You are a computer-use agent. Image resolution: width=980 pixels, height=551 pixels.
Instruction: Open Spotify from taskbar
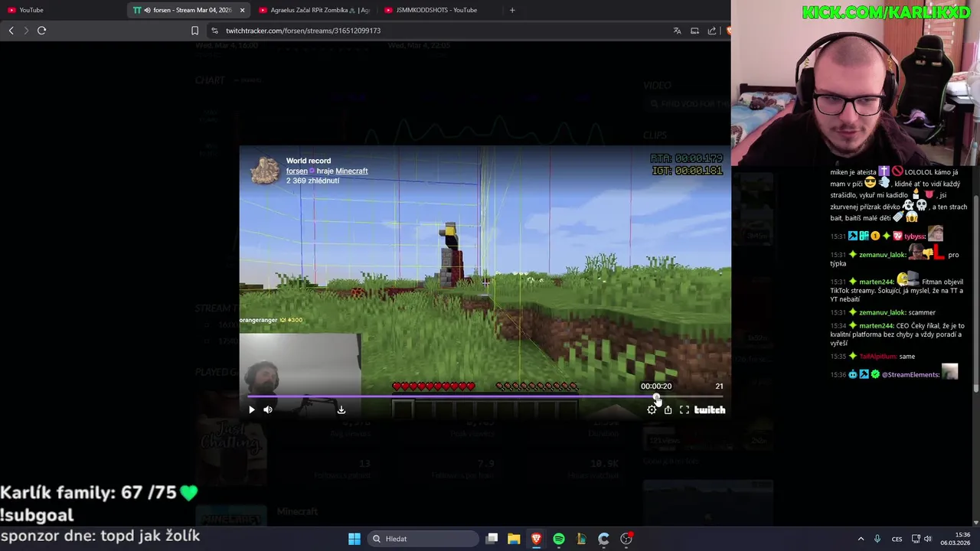coord(559,539)
